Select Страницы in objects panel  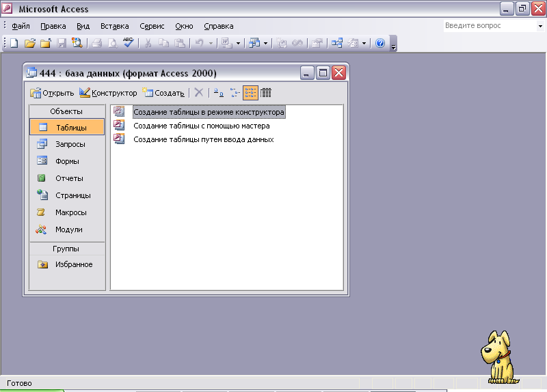click(67, 195)
